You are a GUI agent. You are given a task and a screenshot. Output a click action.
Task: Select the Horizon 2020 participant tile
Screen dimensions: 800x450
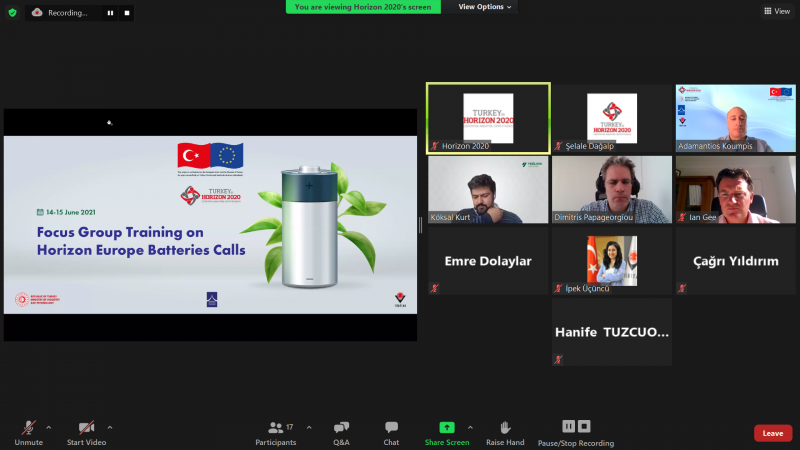(x=488, y=118)
